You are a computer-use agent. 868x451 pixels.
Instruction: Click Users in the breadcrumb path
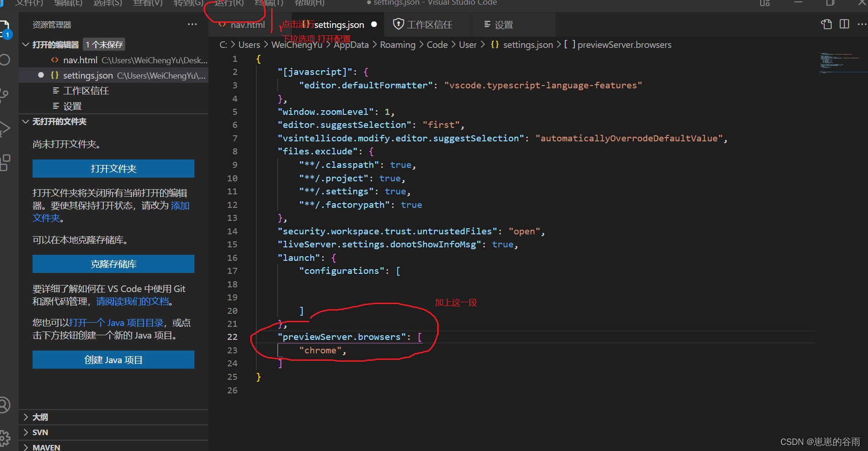pyautogui.click(x=249, y=45)
